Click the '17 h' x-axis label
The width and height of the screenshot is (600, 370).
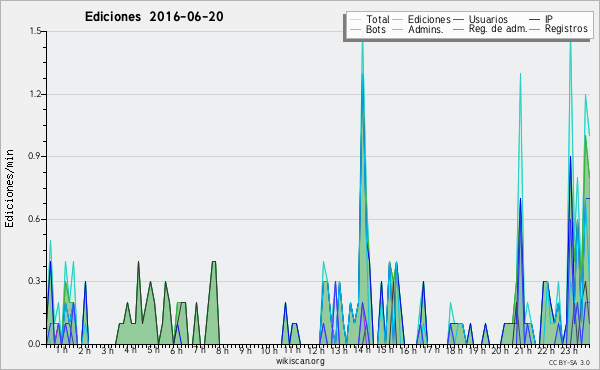pos(431,350)
